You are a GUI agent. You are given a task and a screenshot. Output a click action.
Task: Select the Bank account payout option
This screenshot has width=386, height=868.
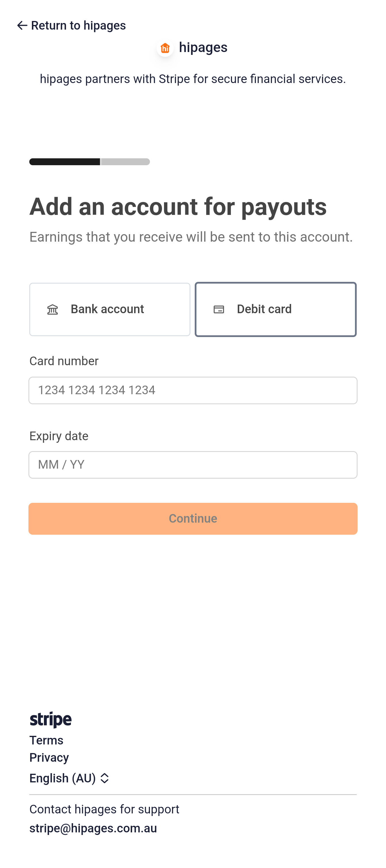tap(110, 309)
